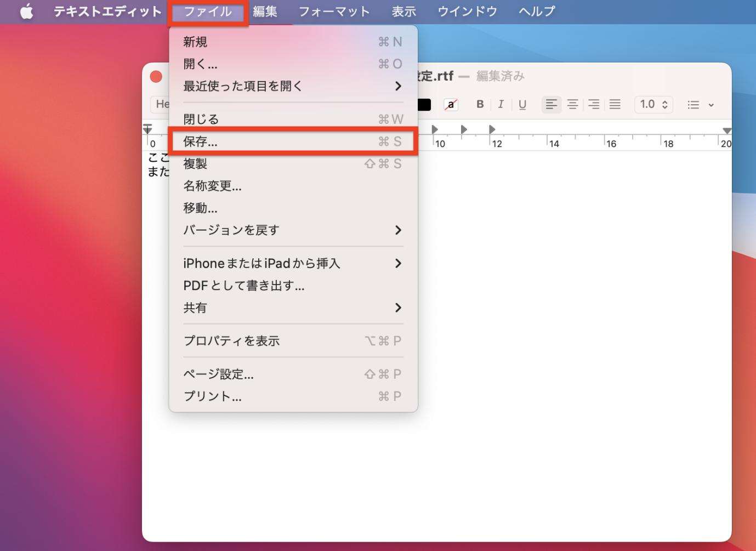Select プロパティを表示 menu entry
Image resolution: width=756 pixels, height=551 pixels.
(x=293, y=341)
